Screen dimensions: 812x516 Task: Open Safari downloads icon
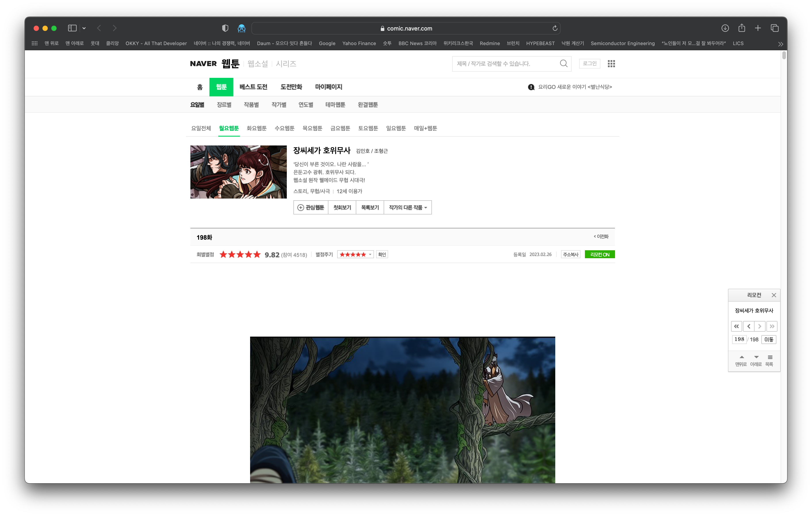pyautogui.click(x=725, y=28)
